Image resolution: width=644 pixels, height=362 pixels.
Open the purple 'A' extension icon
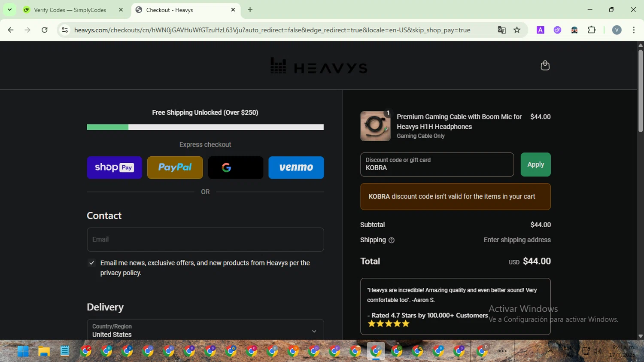click(541, 30)
